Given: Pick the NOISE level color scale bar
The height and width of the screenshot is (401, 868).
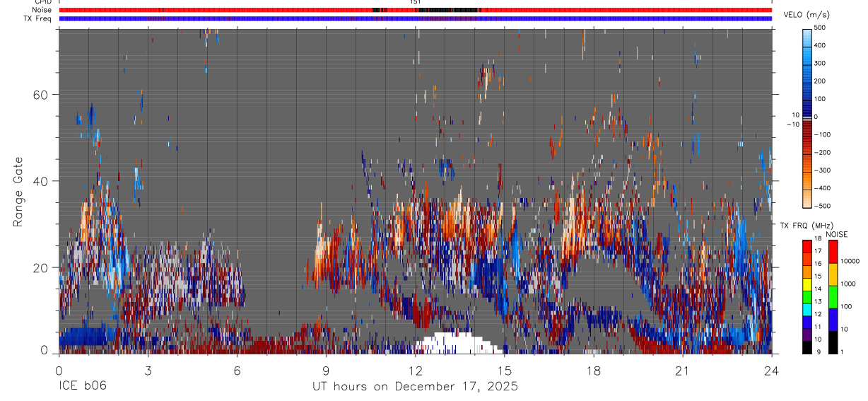Looking at the screenshot, I should [833, 296].
